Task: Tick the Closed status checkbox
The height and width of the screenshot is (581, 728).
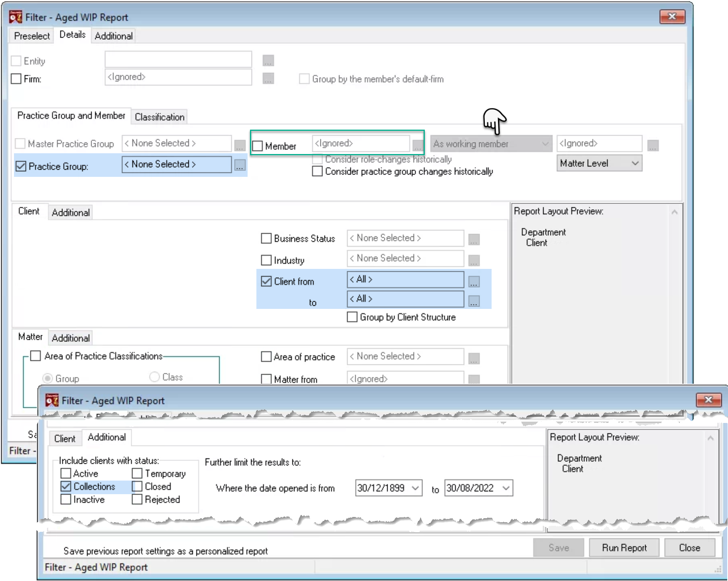Action: [137, 487]
